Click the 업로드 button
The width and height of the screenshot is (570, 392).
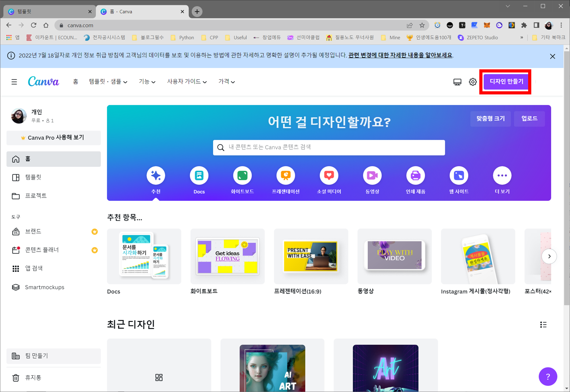[529, 118]
